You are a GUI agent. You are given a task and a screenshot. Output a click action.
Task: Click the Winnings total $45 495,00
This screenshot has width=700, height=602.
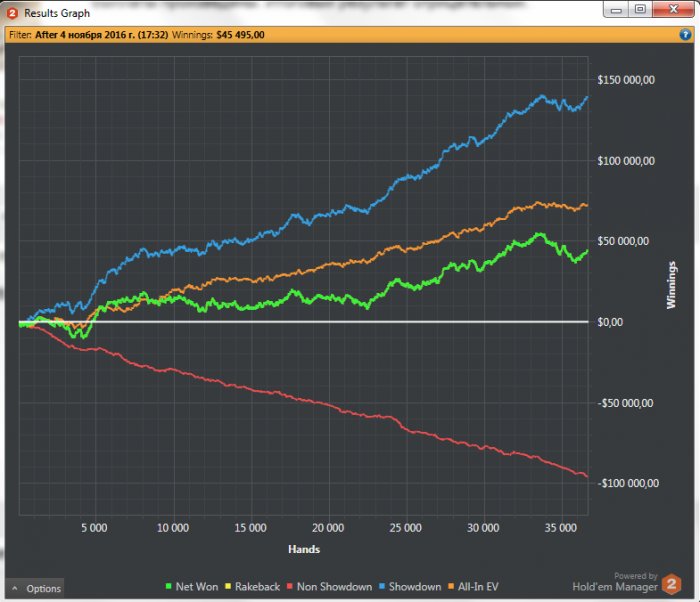[240, 35]
